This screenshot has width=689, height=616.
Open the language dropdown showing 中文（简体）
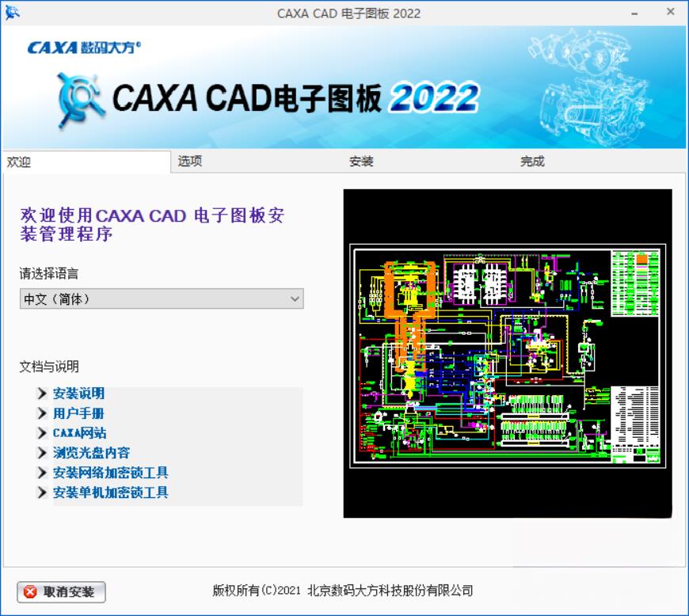[162, 298]
